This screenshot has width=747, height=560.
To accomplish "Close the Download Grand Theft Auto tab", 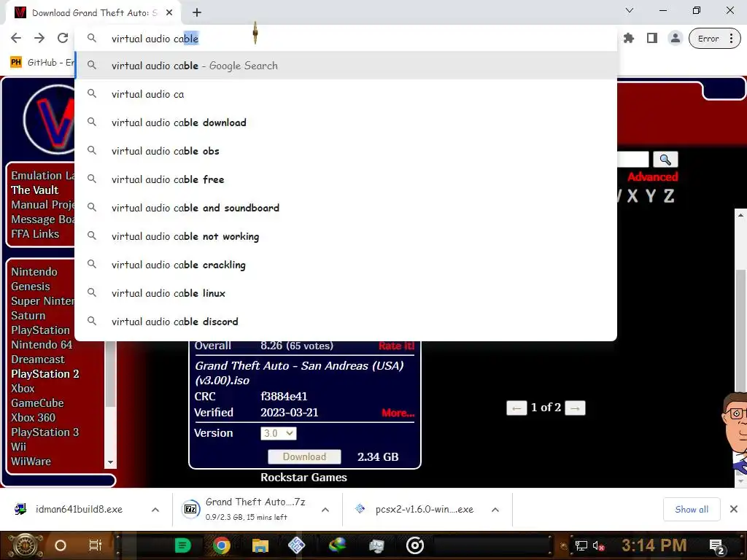I will click(x=169, y=13).
